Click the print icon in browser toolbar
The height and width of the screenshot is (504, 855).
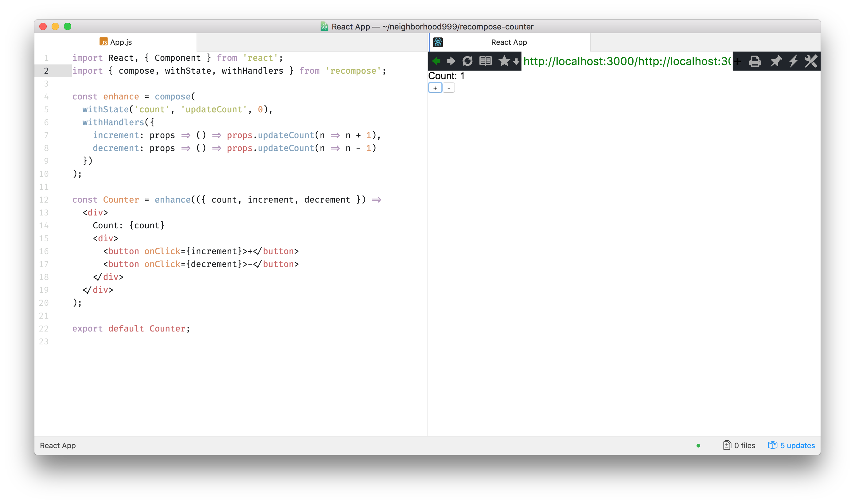755,61
